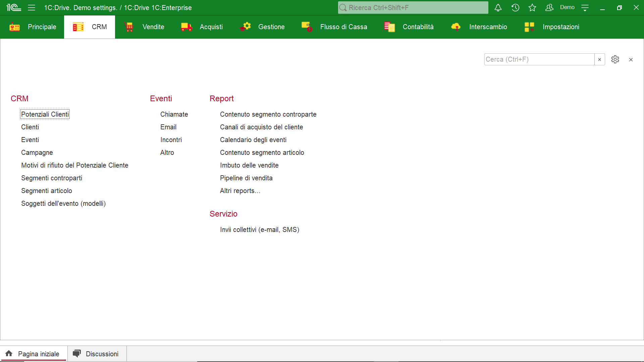Screen dimensions: 644x362
Task: Open Soggetti dell'evento (modelli)
Action: click(63, 203)
